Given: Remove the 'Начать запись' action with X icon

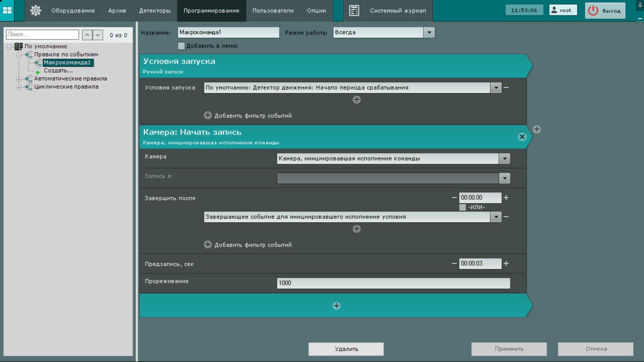Looking at the screenshot, I should 522,137.
